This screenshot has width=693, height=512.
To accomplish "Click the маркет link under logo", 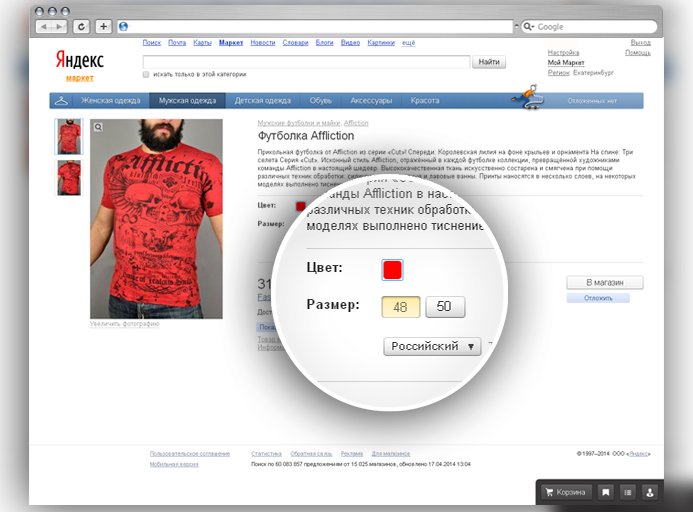I will [80, 78].
